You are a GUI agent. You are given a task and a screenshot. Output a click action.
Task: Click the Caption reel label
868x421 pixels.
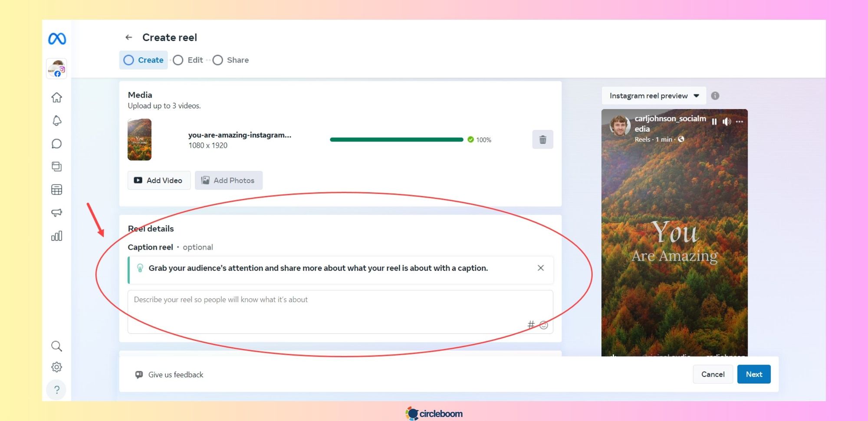coord(150,247)
